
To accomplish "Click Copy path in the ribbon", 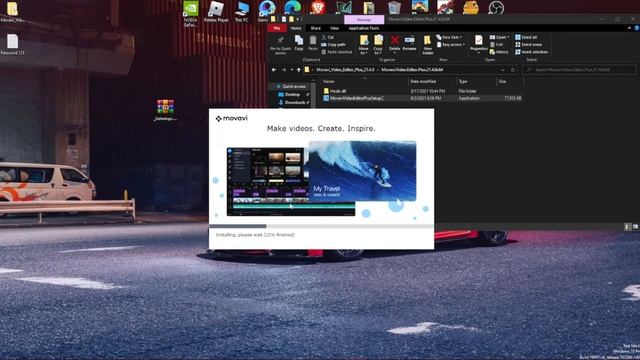I will pos(333,44).
